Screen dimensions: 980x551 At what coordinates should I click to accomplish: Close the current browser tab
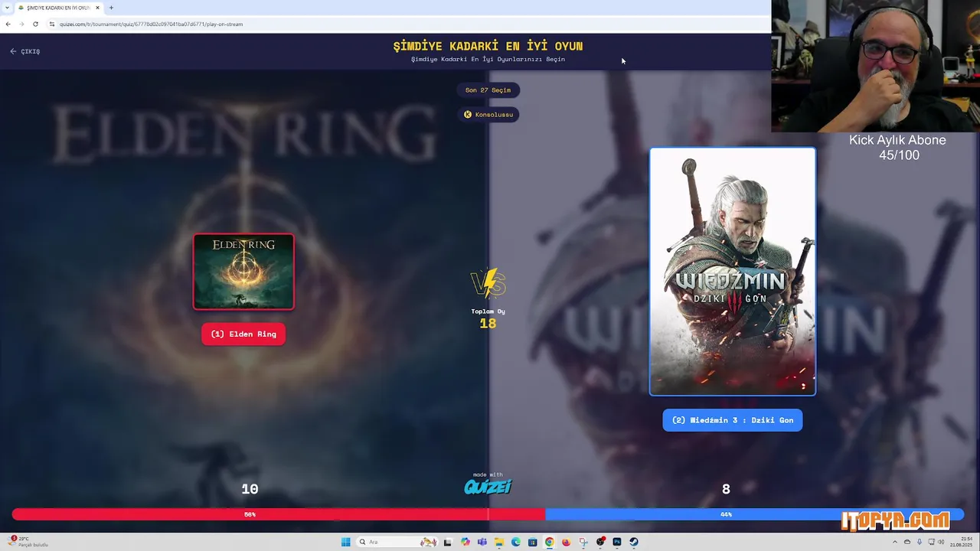(97, 8)
